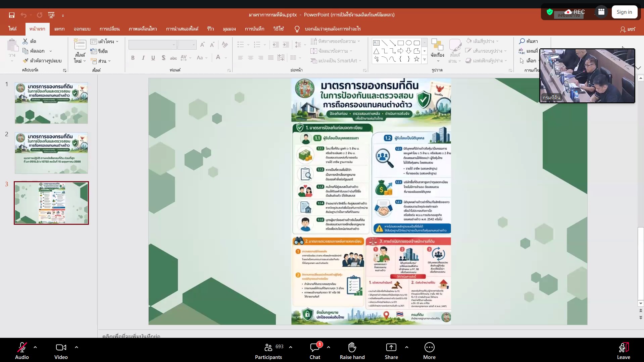This screenshot has height=362, width=644.
Task: Save the presentation with the floppy disk icon
Action: coord(12,15)
